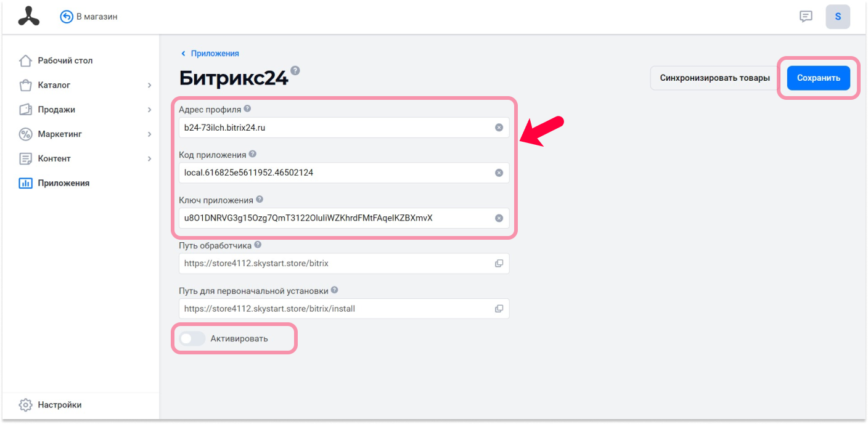Expand the Продажи submenu arrow
868x424 pixels.
(x=149, y=110)
